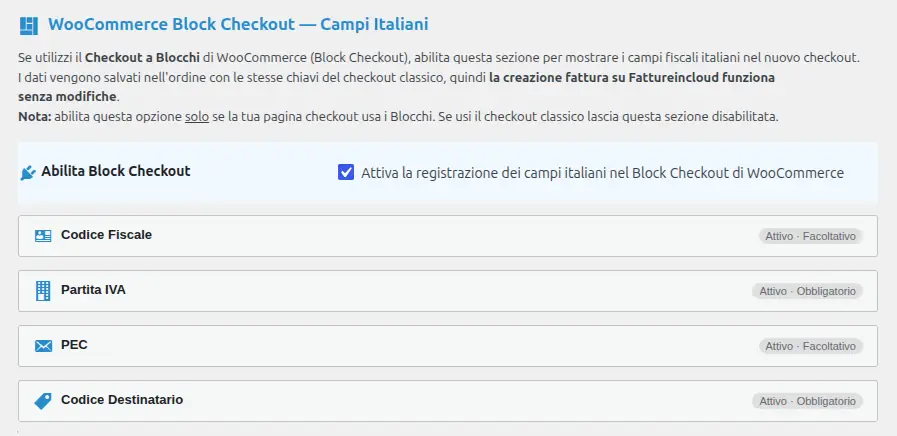
Task: Expand the PEC settings panel
Action: click(x=448, y=346)
